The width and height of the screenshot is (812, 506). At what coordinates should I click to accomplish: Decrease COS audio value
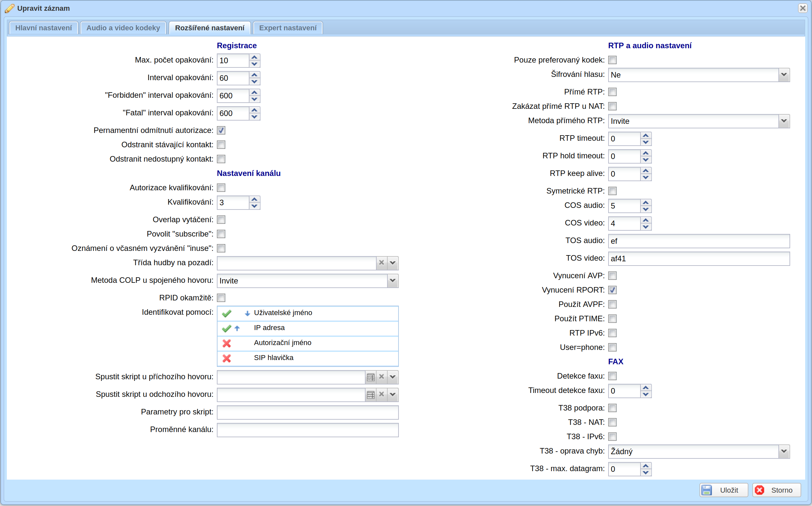pyautogui.click(x=646, y=209)
